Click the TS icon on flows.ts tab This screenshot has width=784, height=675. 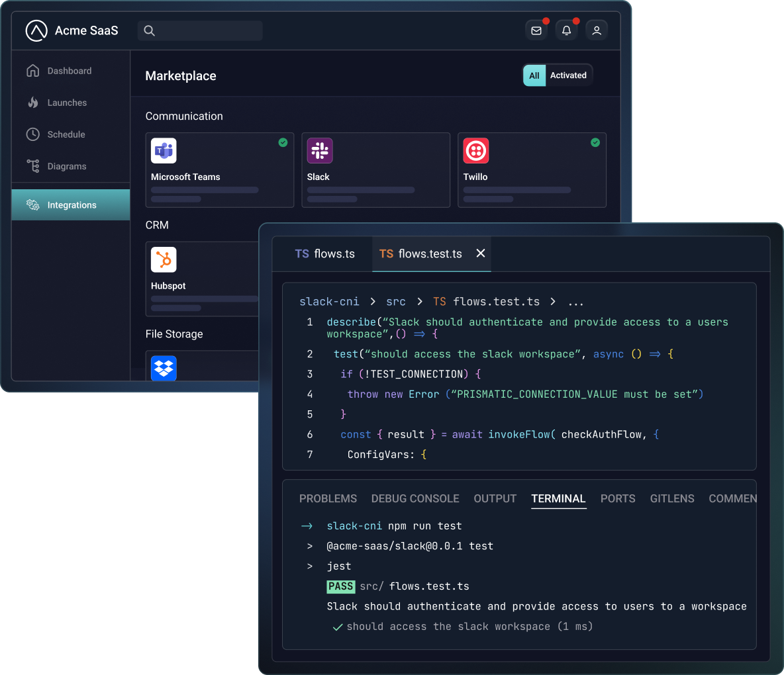point(301,254)
